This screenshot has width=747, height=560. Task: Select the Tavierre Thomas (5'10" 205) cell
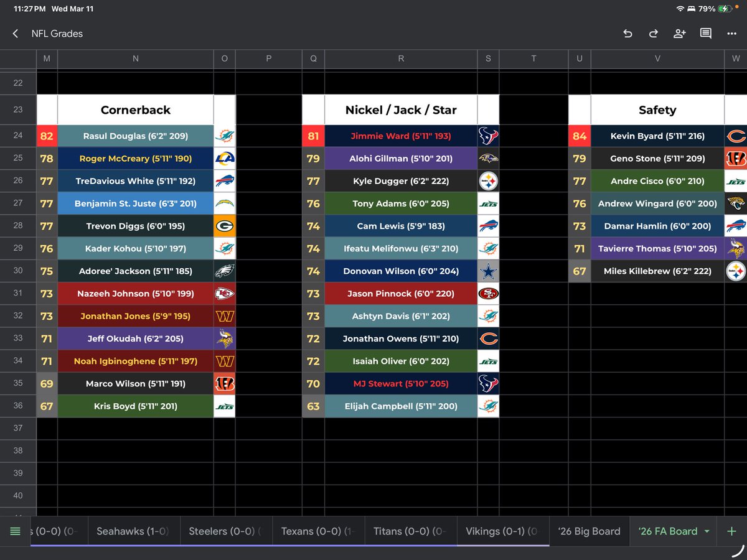click(x=657, y=248)
